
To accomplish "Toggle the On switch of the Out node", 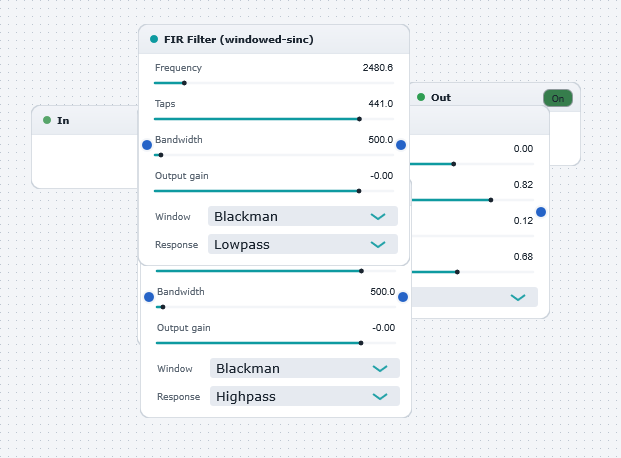I will [558, 98].
